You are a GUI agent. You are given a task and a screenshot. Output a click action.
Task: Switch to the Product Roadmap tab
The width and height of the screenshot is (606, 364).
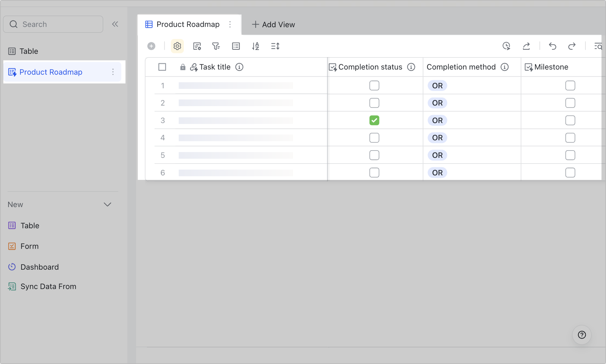(188, 24)
